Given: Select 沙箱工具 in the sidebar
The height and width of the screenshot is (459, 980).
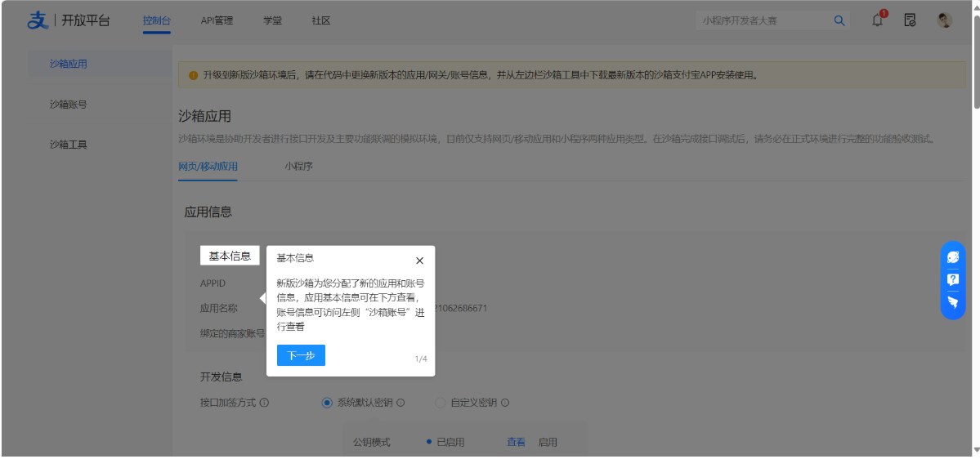Looking at the screenshot, I should pos(69,145).
